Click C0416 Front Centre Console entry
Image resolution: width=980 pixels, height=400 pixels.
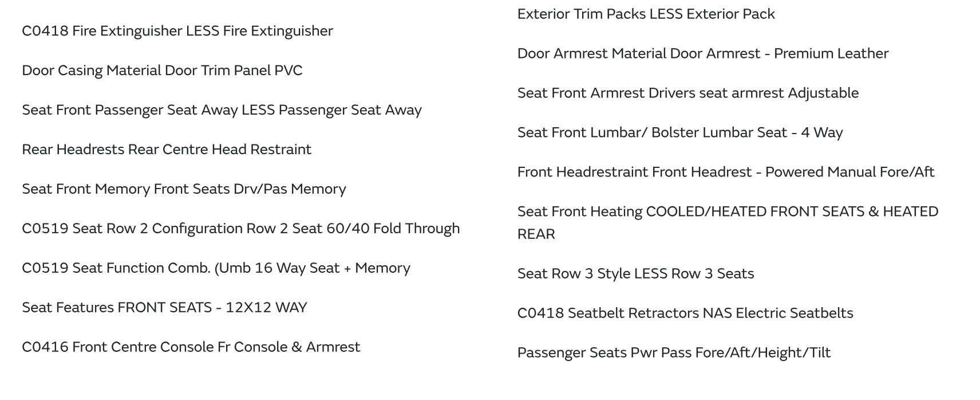191,347
